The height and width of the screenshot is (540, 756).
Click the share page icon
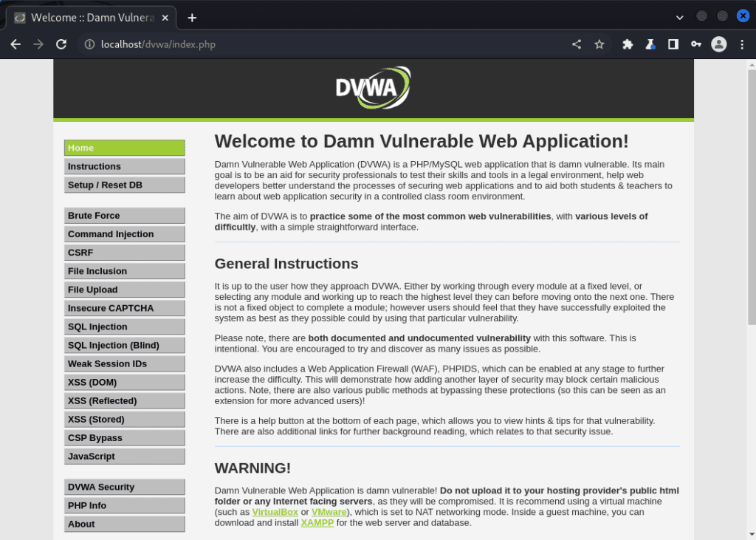coord(576,44)
